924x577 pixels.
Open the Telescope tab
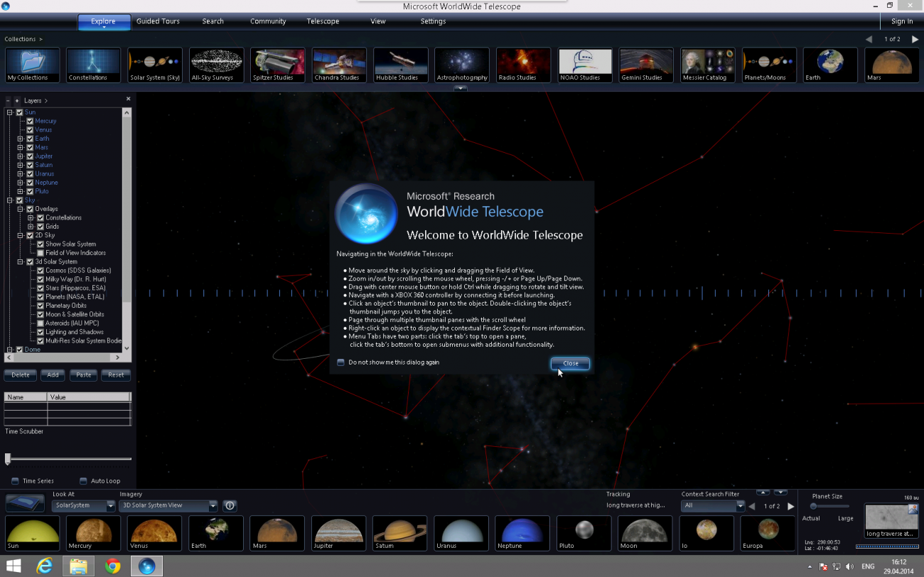point(323,21)
